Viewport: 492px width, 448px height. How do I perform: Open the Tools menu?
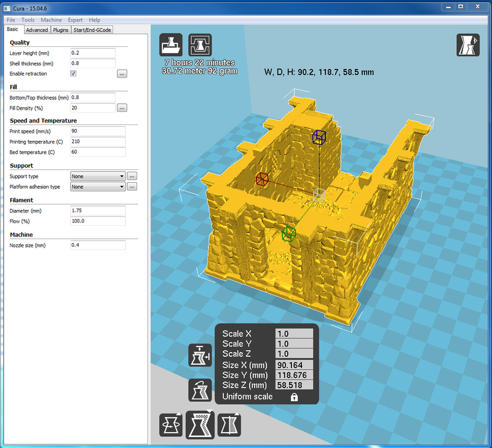[28, 20]
